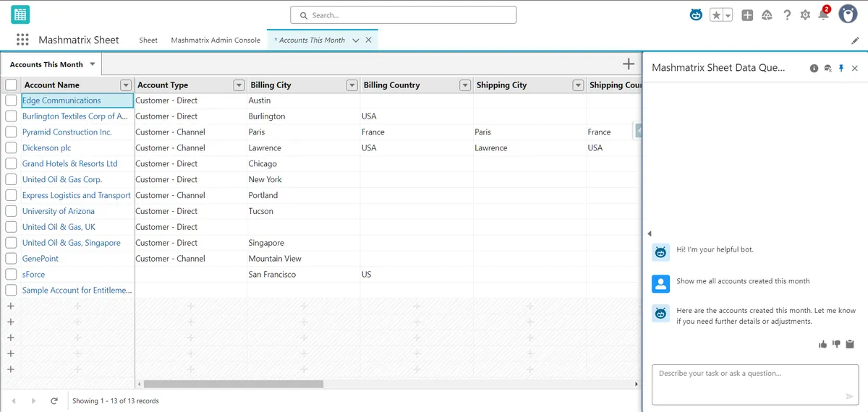Check the sForce row checkbox
Image resolution: width=868 pixels, height=412 pixels.
tap(11, 275)
